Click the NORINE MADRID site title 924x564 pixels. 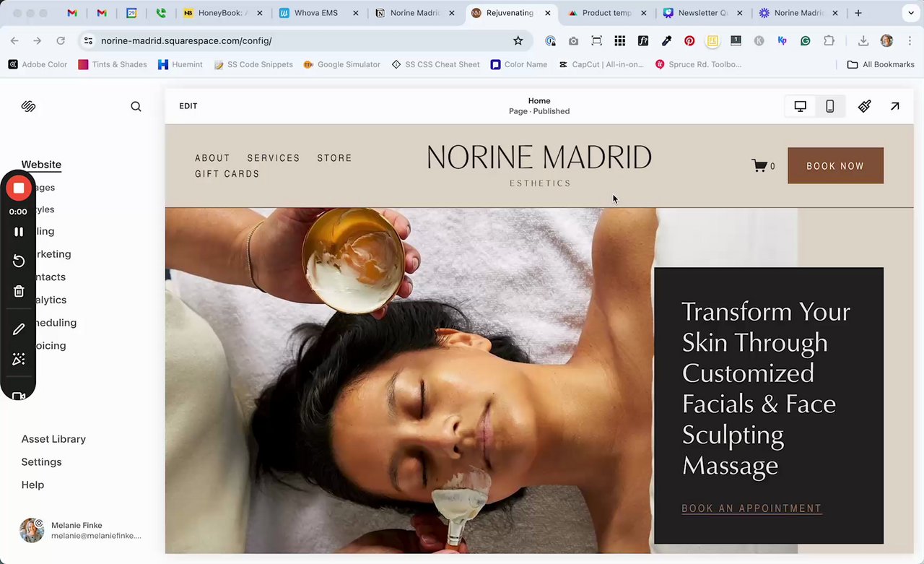pos(539,157)
